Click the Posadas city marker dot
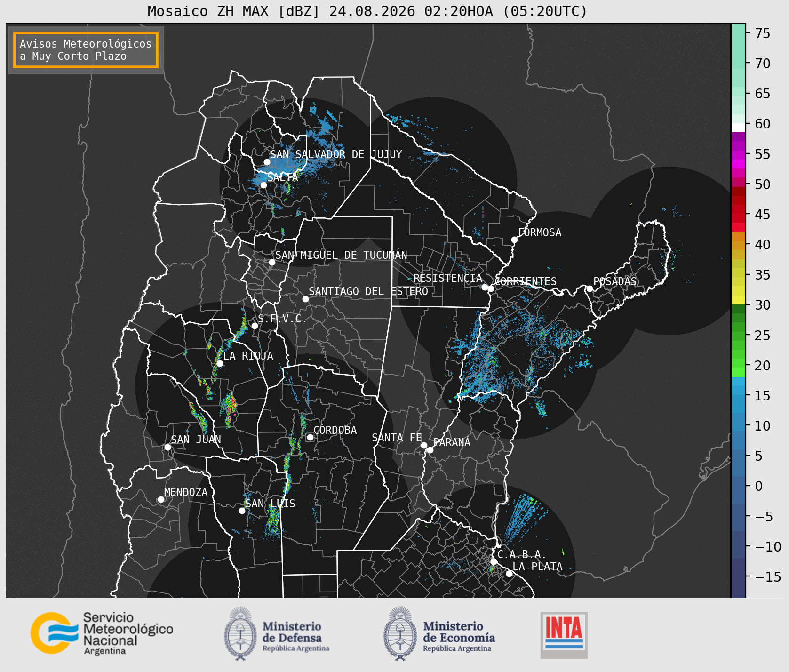This screenshot has height=672, width=789. (589, 288)
